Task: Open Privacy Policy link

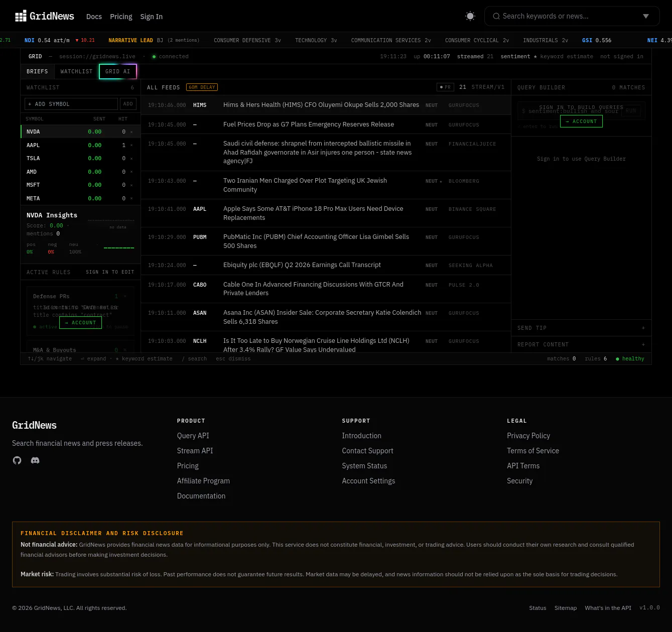Action: pyautogui.click(x=528, y=436)
